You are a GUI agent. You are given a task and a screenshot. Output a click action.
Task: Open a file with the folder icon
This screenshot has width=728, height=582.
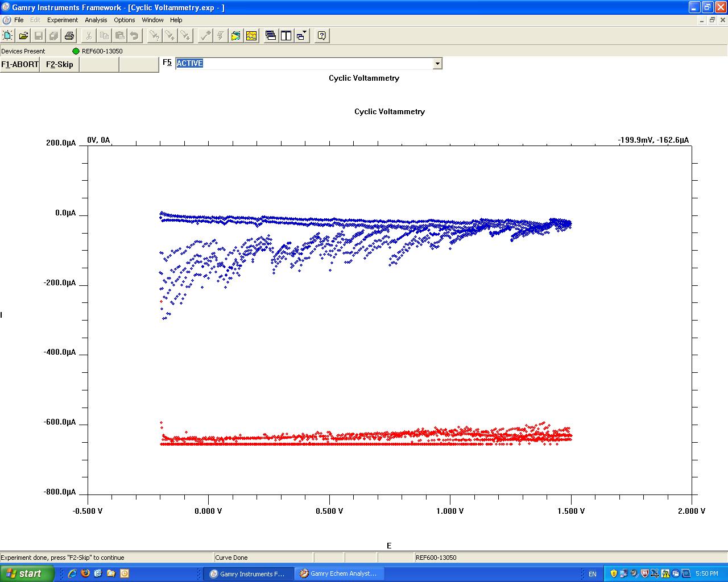(x=23, y=36)
